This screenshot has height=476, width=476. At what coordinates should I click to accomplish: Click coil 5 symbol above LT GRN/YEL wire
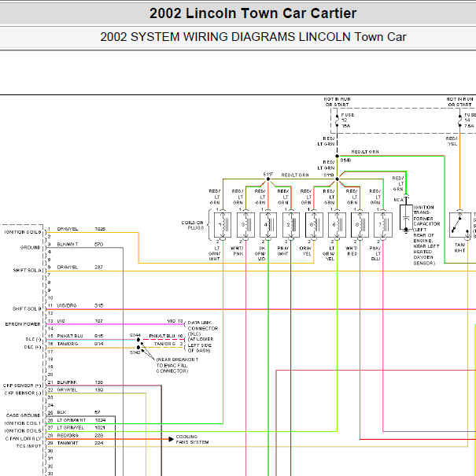click(337, 225)
